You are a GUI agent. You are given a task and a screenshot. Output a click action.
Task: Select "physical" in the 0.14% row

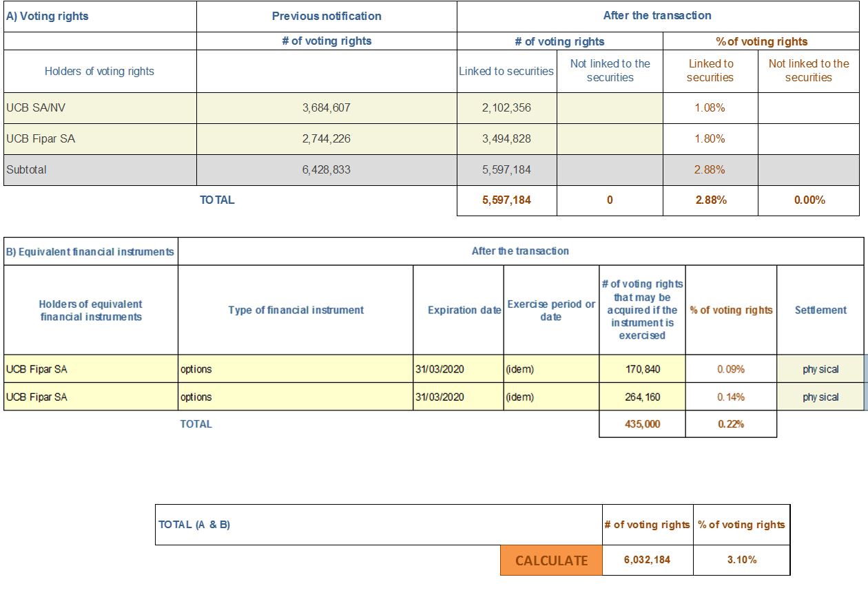[820, 397]
